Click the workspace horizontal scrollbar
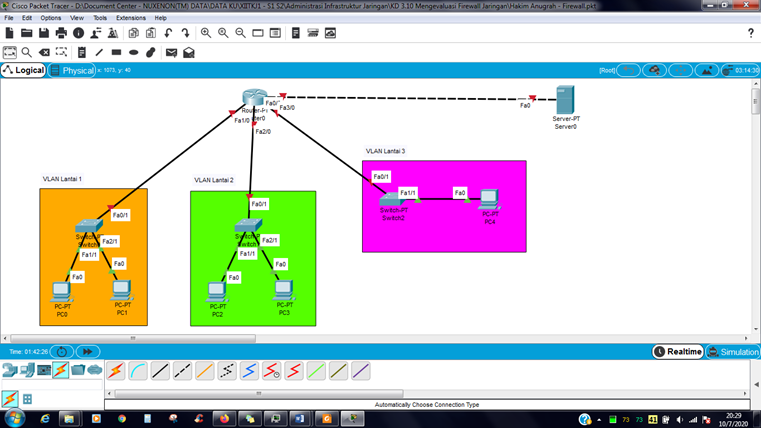The width and height of the screenshot is (761, 428). click(133, 338)
